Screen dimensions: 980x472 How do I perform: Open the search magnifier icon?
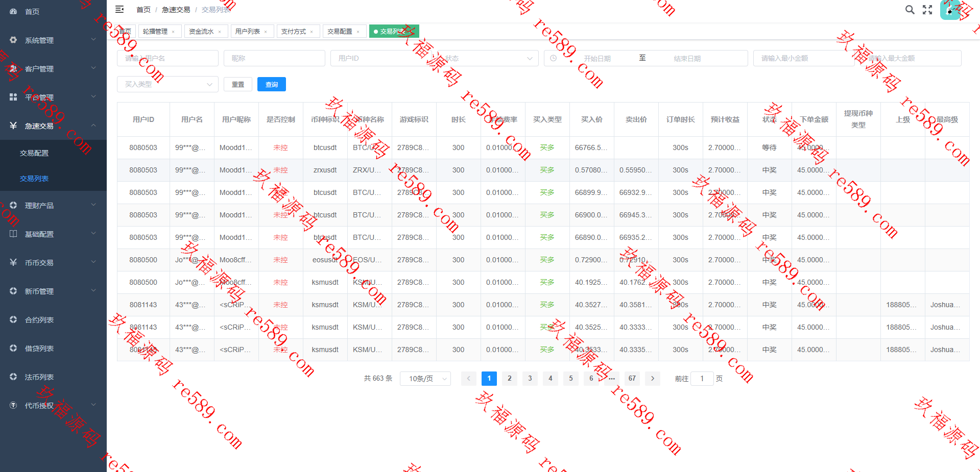(x=910, y=10)
